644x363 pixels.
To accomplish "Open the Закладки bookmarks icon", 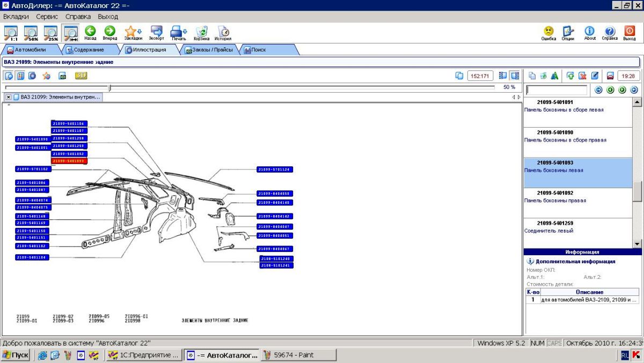I will pyautogui.click(x=133, y=33).
